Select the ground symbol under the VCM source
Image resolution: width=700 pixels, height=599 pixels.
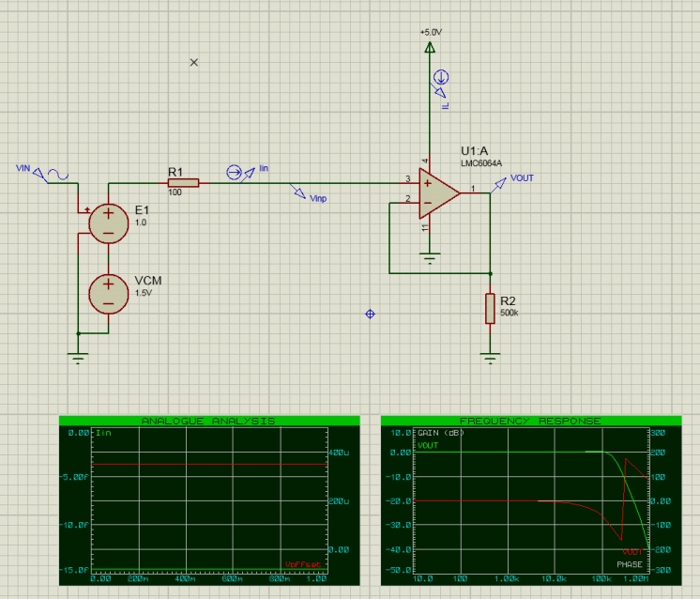[x=78, y=359]
